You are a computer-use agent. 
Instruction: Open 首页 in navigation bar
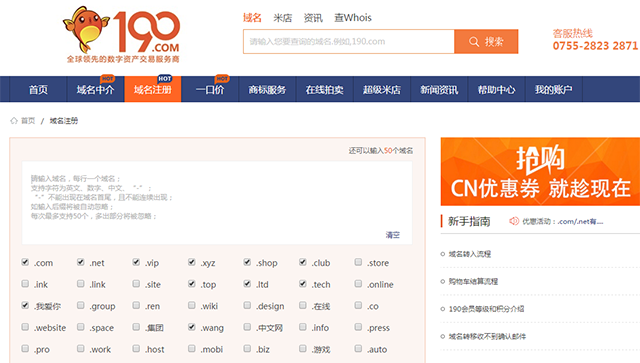pos(38,89)
